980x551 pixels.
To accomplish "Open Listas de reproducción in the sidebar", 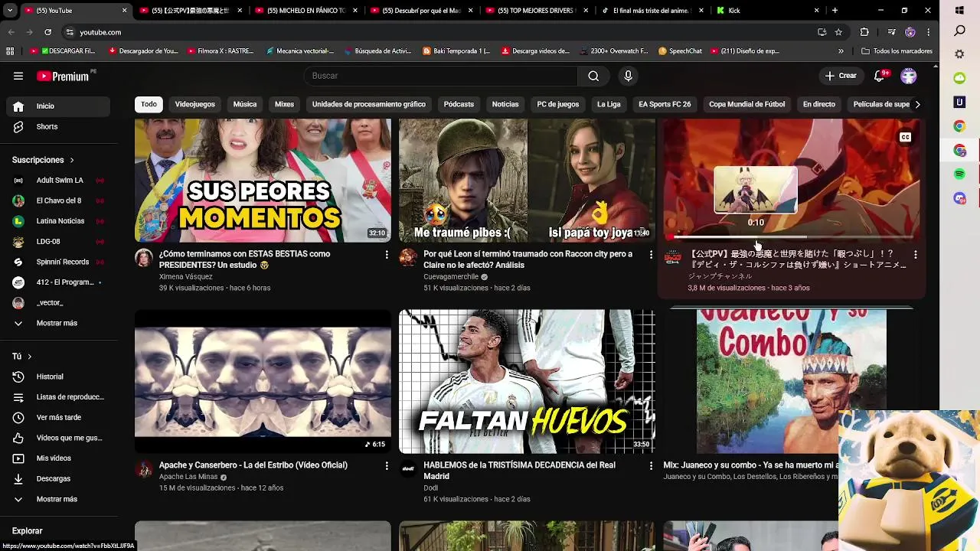I will click(58, 397).
